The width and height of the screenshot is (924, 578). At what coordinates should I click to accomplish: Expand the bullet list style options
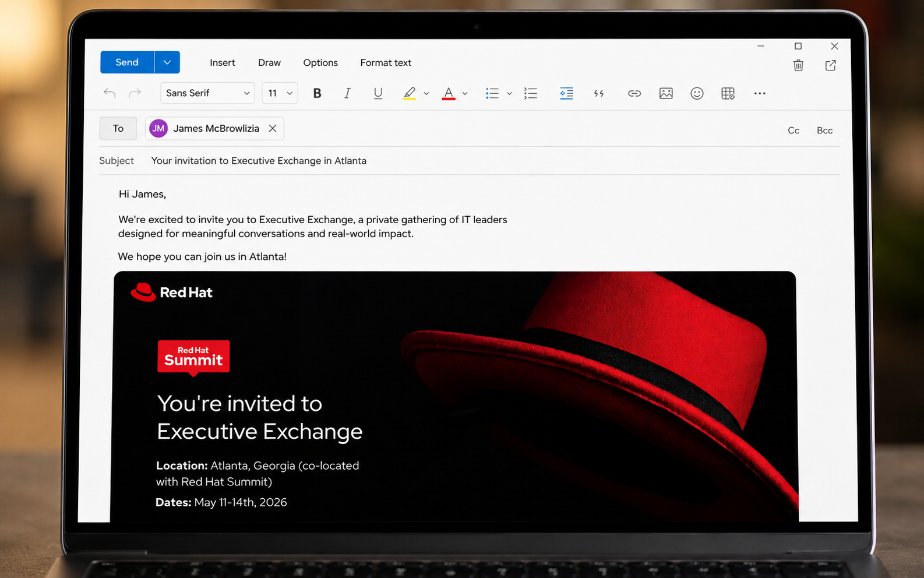point(509,93)
